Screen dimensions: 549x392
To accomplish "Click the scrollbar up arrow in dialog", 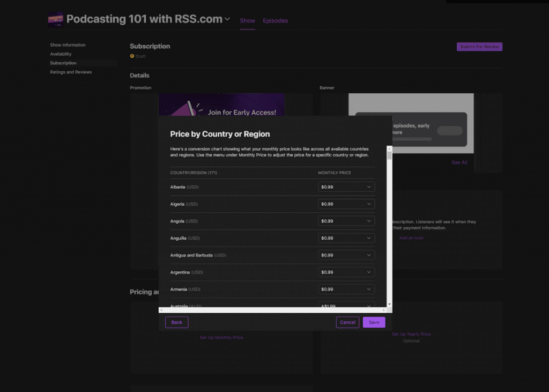I will click(x=389, y=149).
